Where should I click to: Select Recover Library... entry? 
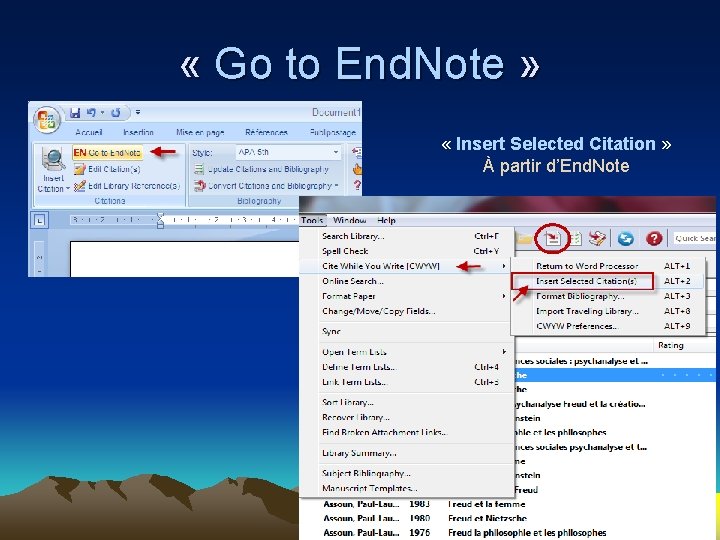click(407, 417)
